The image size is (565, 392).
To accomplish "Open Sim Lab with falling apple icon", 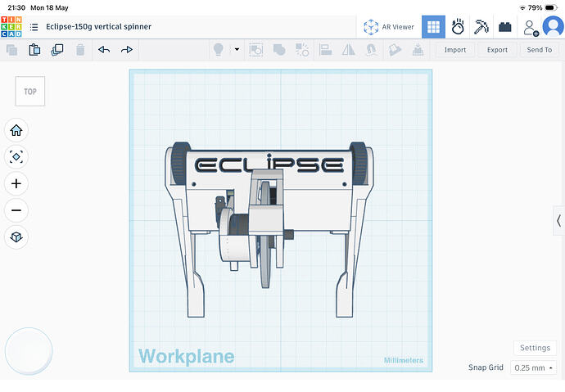I will (x=458, y=27).
